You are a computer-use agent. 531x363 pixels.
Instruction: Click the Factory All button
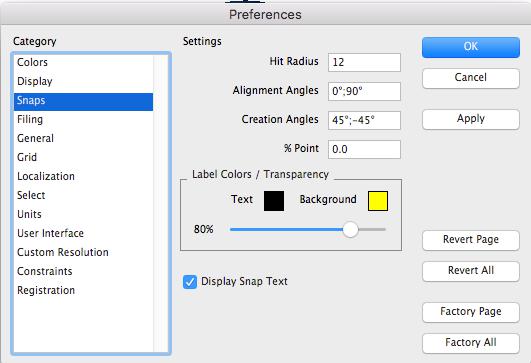(x=471, y=343)
